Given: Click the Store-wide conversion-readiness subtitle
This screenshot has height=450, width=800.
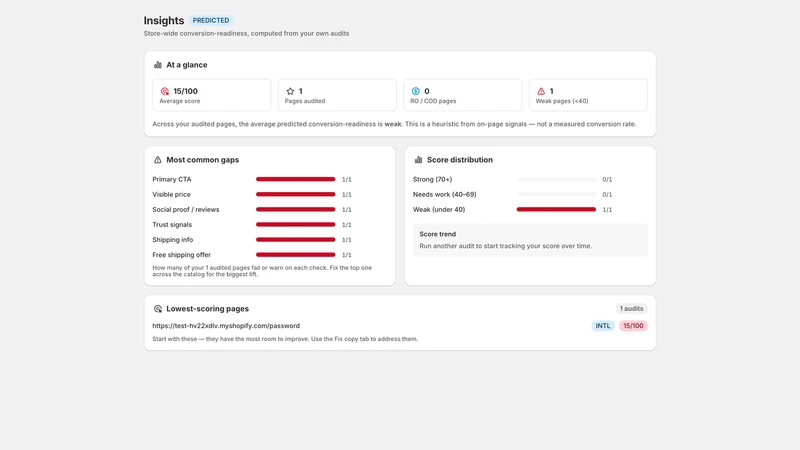Looking at the screenshot, I should coord(246,33).
